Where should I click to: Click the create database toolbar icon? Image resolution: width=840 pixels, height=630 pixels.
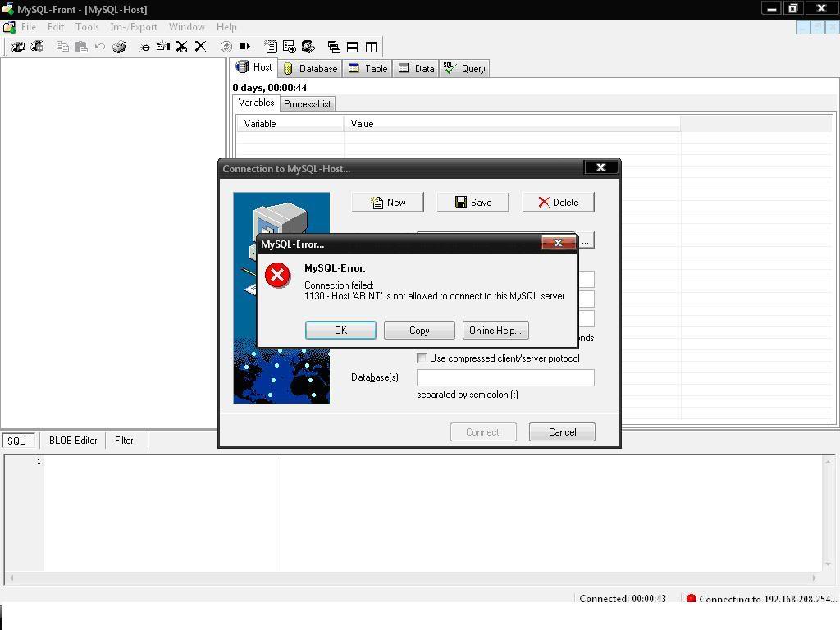point(144,47)
